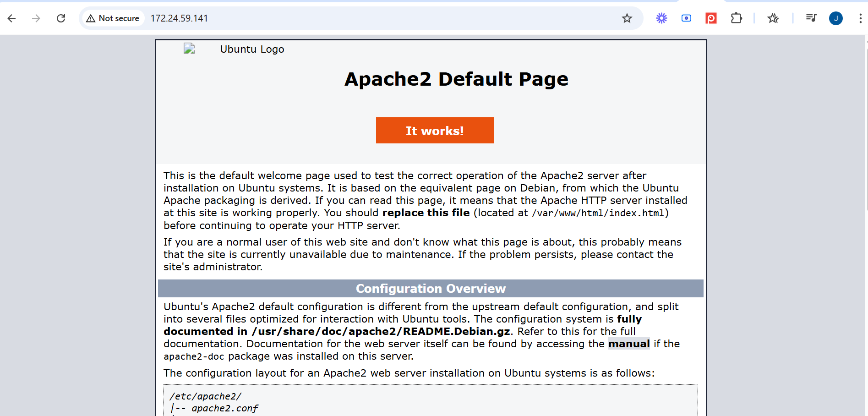Open the media controls icon
Viewport: 868px width, 416px height.
click(x=811, y=18)
